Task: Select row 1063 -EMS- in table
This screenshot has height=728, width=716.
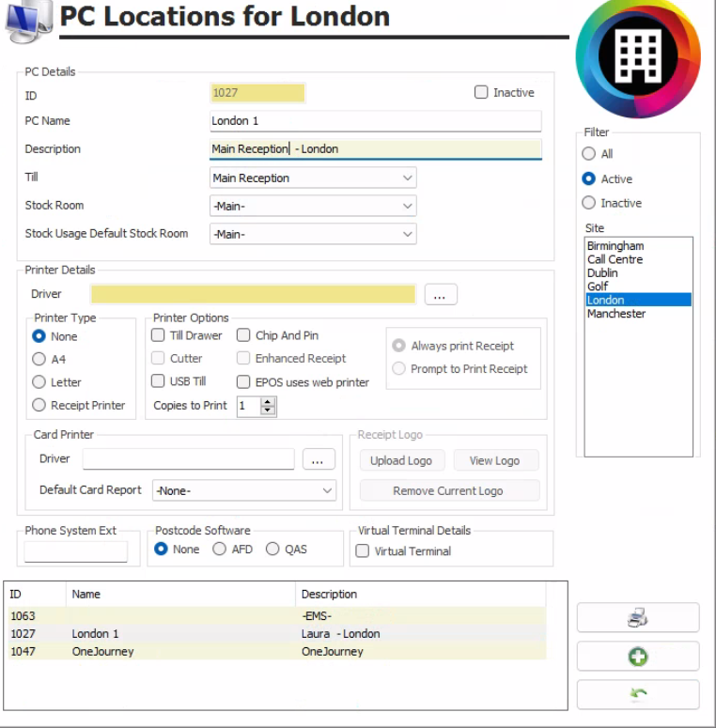Action: point(277,615)
